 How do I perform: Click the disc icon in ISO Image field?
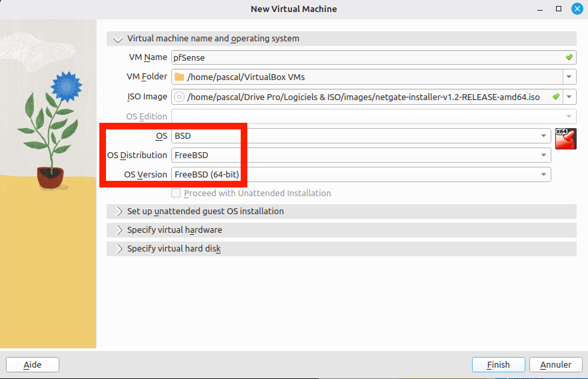click(x=179, y=97)
